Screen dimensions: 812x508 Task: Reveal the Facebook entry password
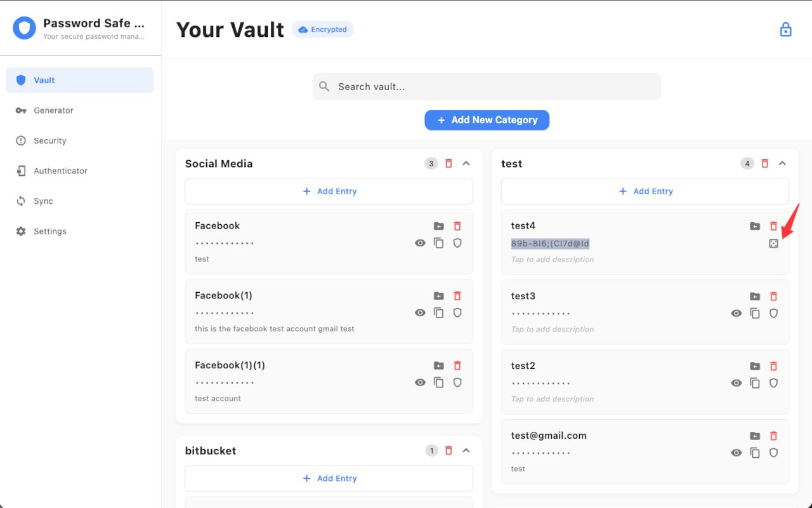point(420,243)
